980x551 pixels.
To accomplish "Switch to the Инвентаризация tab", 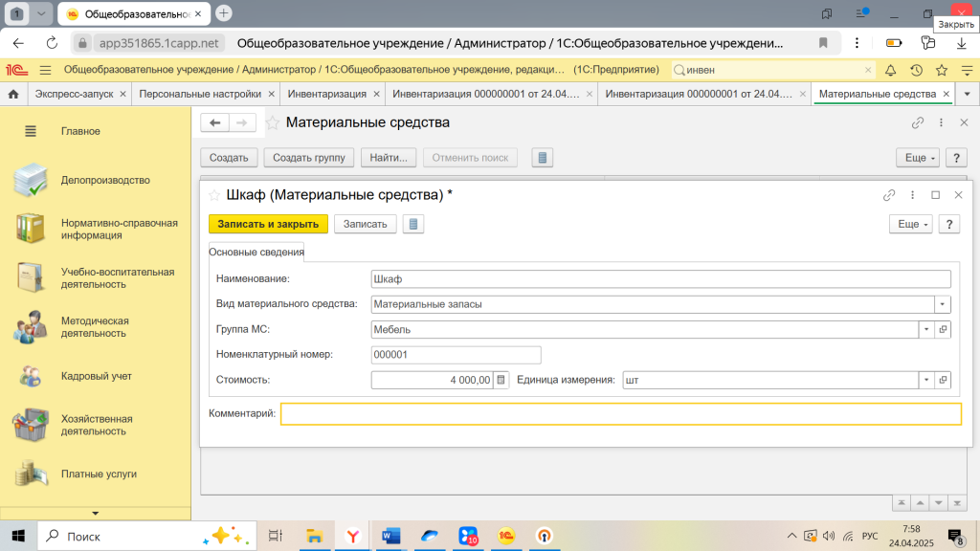I will (x=326, y=94).
